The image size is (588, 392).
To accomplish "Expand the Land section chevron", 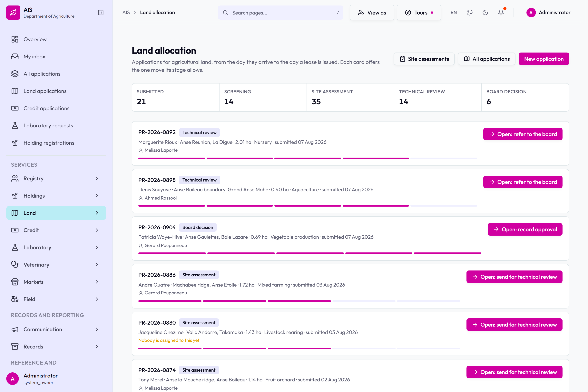I will tap(97, 213).
